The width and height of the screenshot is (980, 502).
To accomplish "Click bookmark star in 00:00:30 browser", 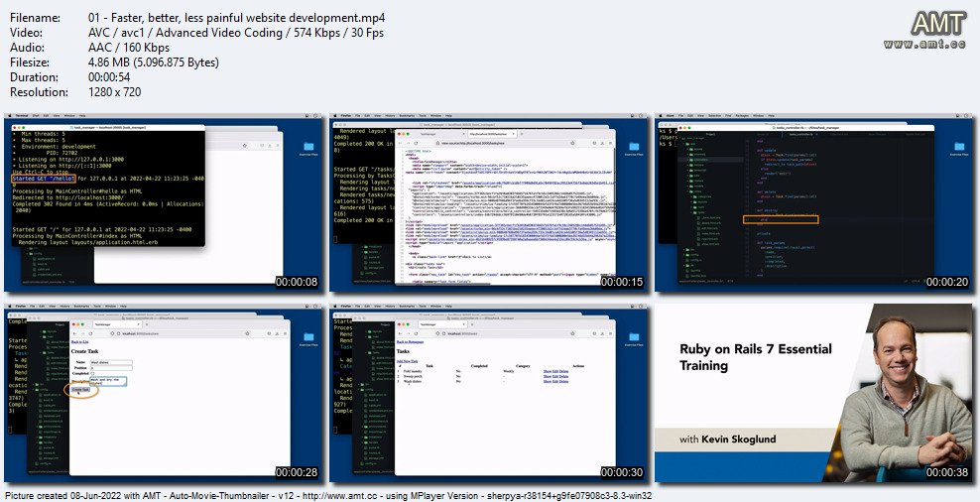I will pos(572,333).
